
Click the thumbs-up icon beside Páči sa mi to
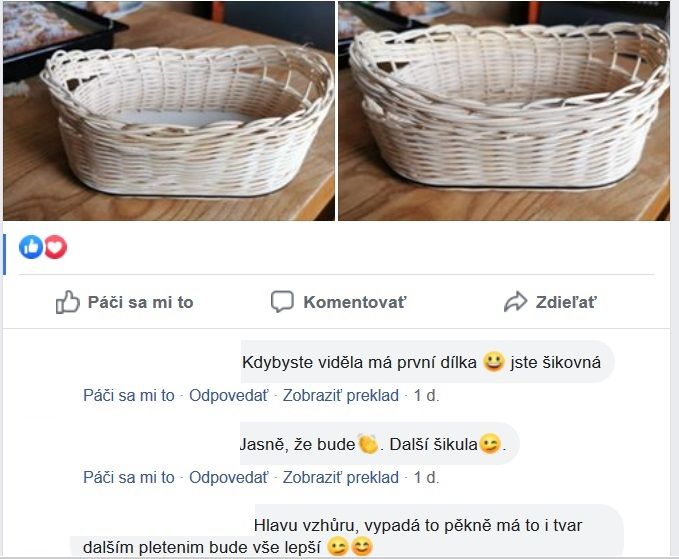click(x=68, y=302)
